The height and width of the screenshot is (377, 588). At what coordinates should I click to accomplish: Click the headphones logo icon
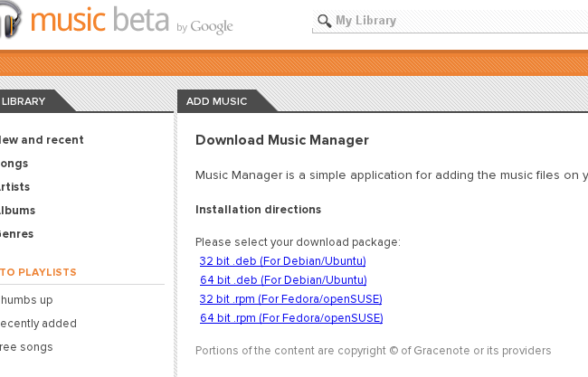point(11,19)
